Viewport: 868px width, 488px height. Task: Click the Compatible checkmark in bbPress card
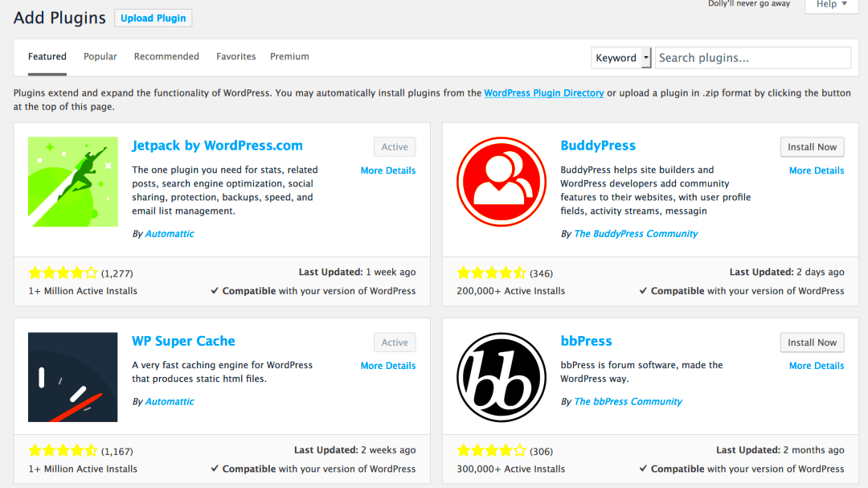[643, 469]
